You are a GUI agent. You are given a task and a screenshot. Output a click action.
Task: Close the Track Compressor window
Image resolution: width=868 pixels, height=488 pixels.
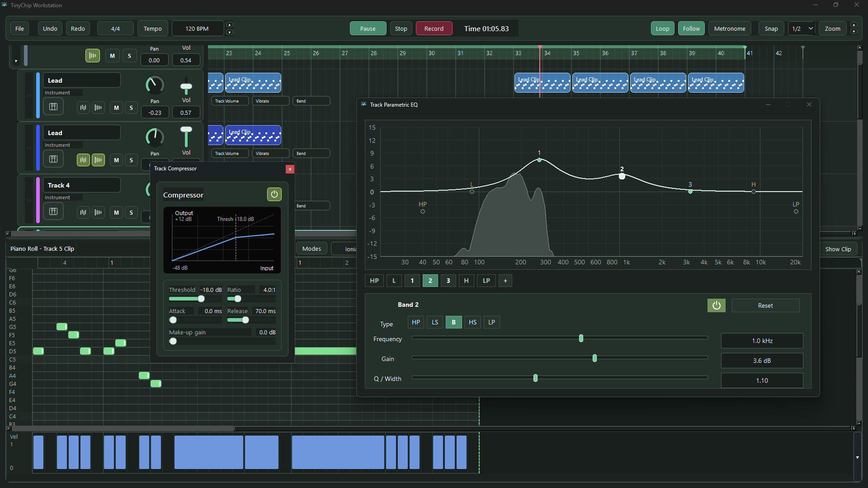click(x=290, y=169)
